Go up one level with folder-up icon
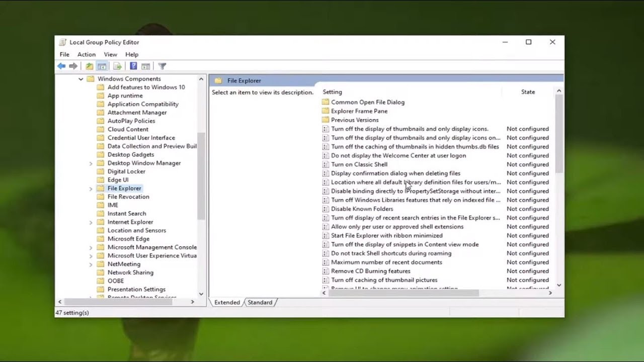The height and width of the screenshot is (362, 644). (x=89, y=66)
